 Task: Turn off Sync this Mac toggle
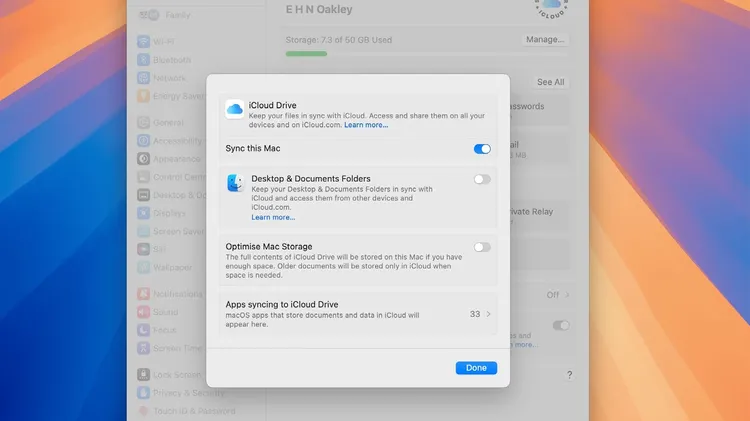click(x=482, y=149)
